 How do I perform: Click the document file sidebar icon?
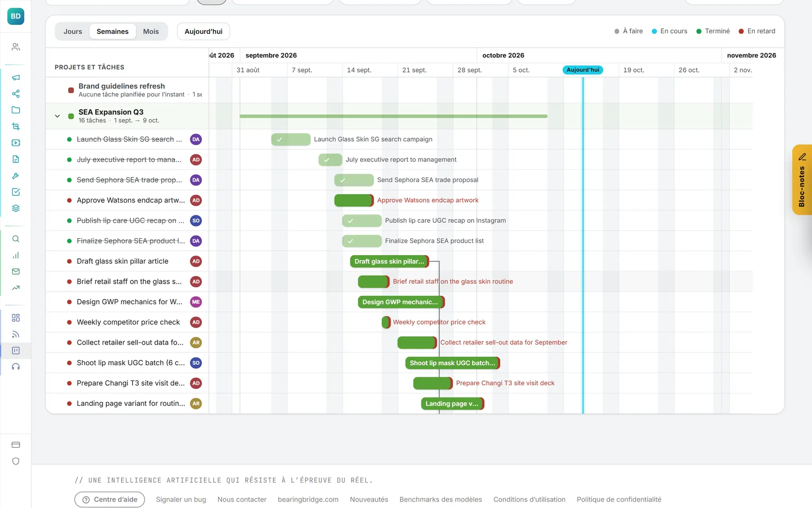[x=16, y=159]
